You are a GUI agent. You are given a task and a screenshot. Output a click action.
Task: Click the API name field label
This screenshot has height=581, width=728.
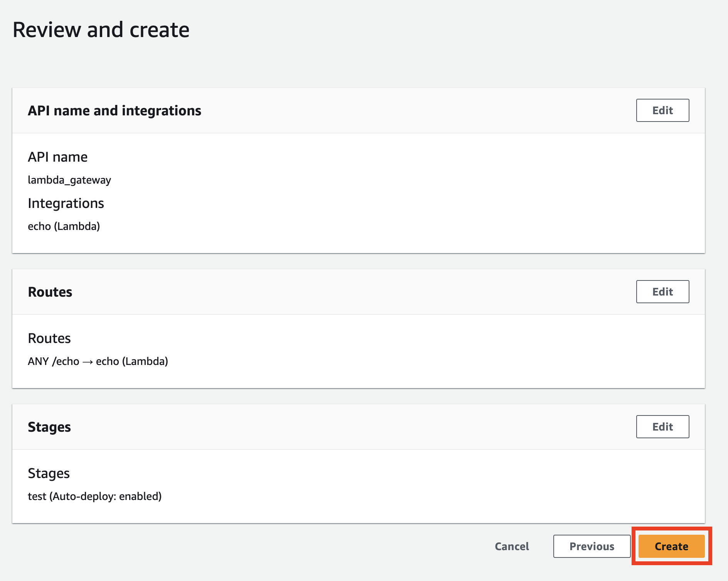pyautogui.click(x=57, y=157)
